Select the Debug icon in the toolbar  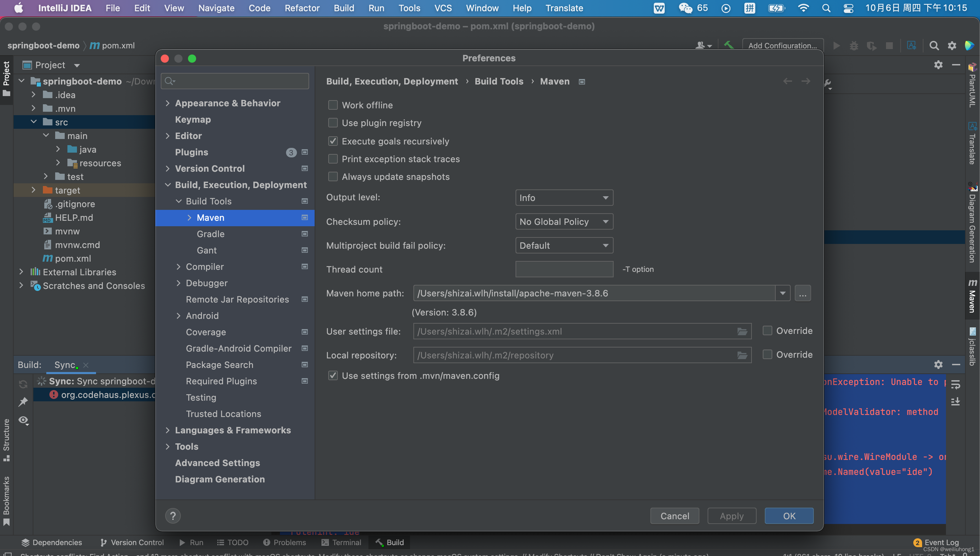854,45
